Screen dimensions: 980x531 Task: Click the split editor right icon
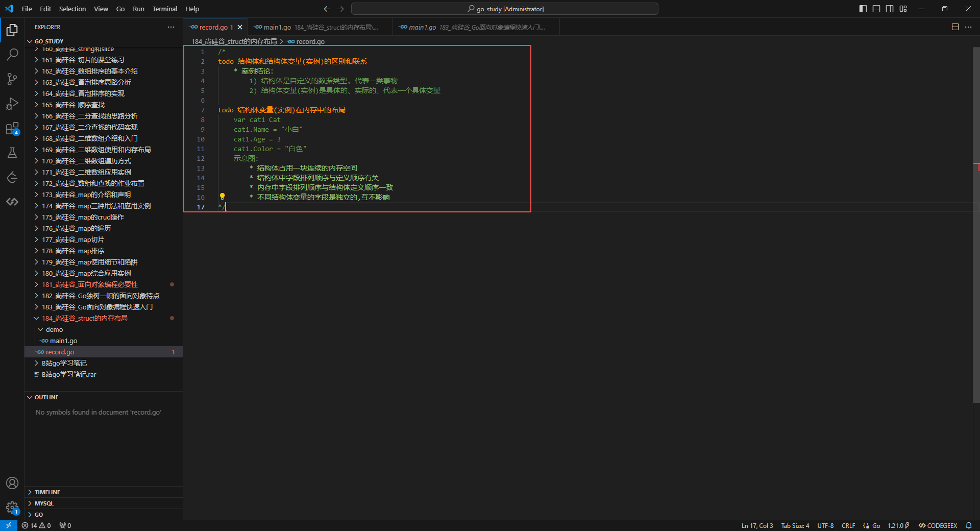tap(955, 27)
